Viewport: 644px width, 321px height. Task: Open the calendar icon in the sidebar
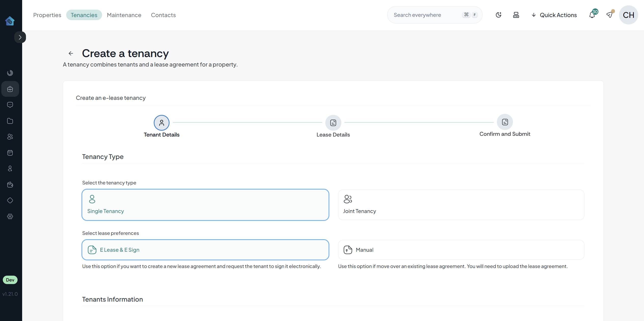coord(10,153)
